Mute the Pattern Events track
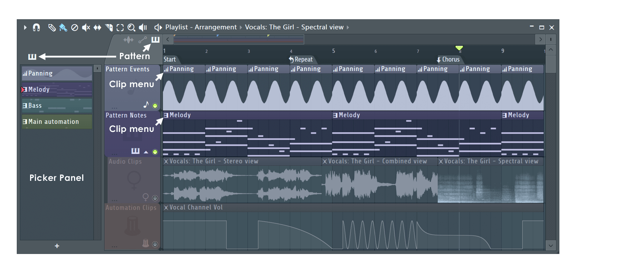The width and height of the screenshot is (644, 255). tap(155, 106)
